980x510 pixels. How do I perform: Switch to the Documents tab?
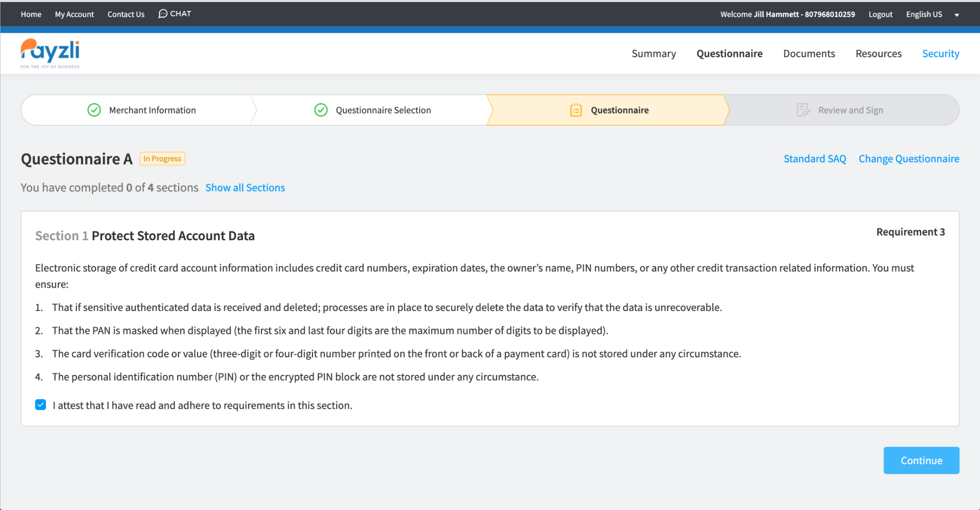(x=809, y=54)
